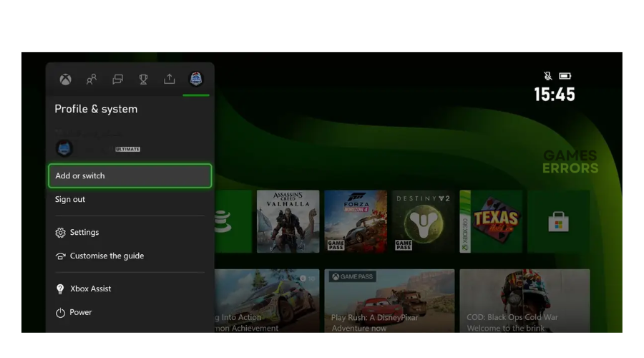Click the Customise the guide icon
The width and height of the screenshot is (644, 358).
(x=60, y=256)
